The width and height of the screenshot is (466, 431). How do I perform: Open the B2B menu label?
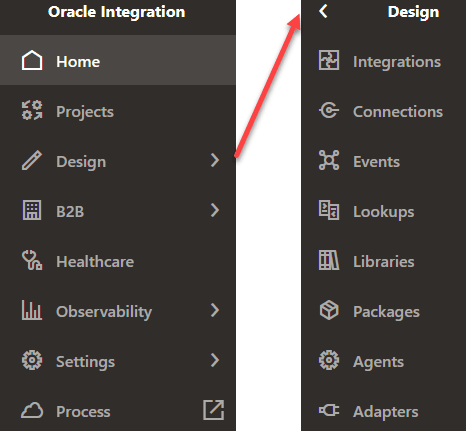coord(70,211)
